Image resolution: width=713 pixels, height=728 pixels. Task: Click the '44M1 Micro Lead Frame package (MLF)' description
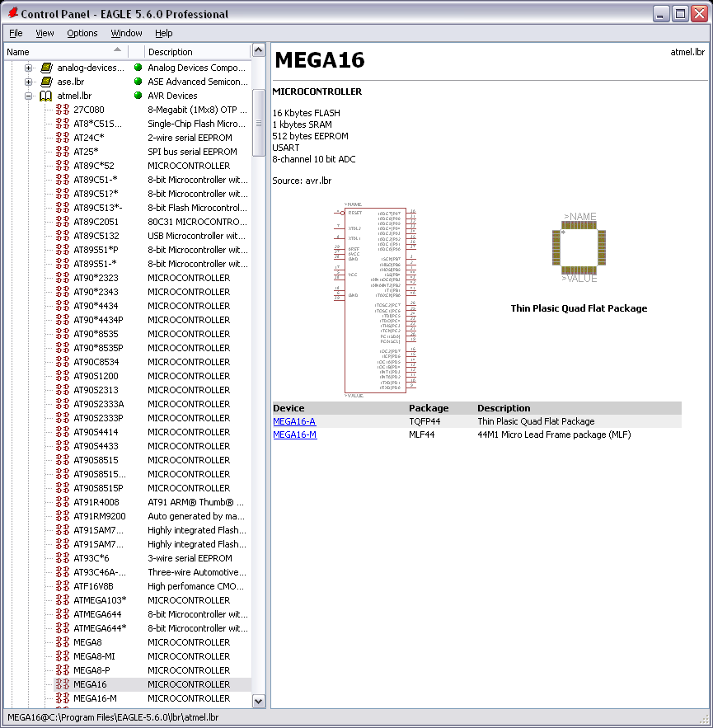(x=554, y=434)
